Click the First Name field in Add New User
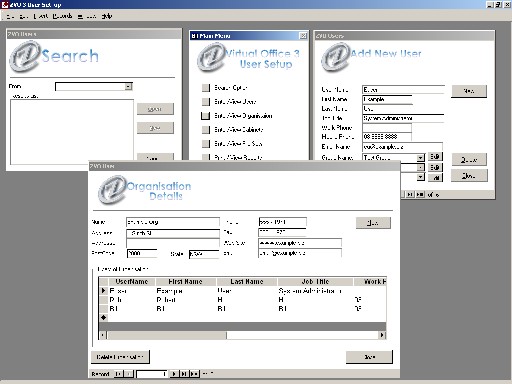512x384 pixels. pos(387,99)
